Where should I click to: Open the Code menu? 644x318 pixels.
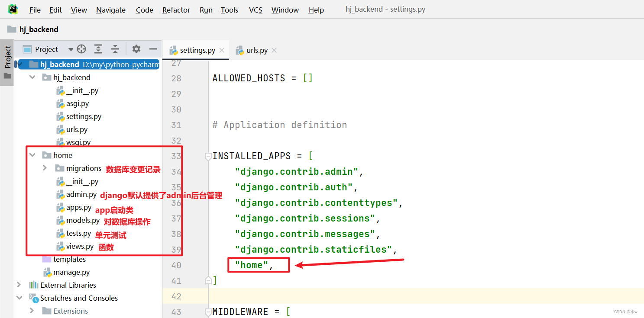(x=144, y=10)
